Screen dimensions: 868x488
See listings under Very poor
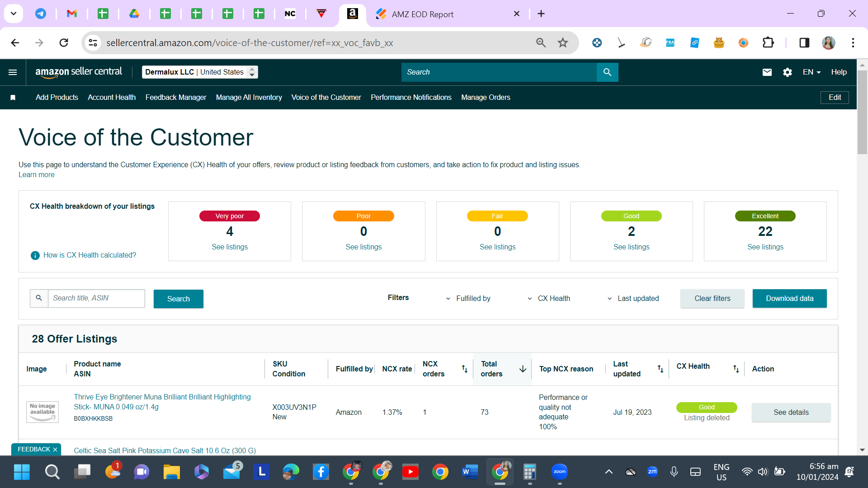point(230,247)
